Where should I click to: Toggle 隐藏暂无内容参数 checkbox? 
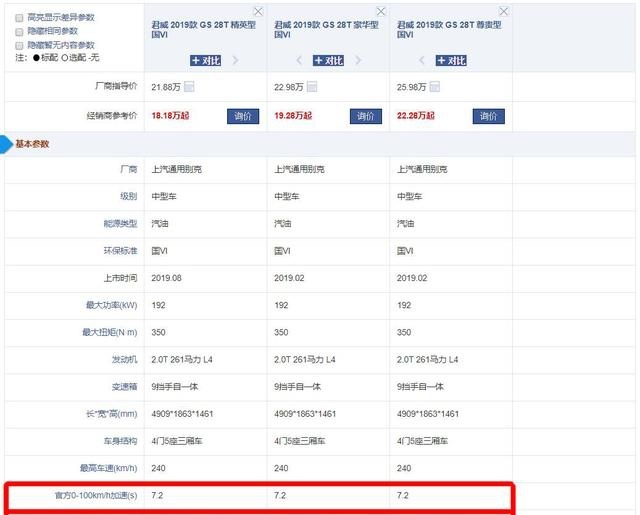click(19, 45)
